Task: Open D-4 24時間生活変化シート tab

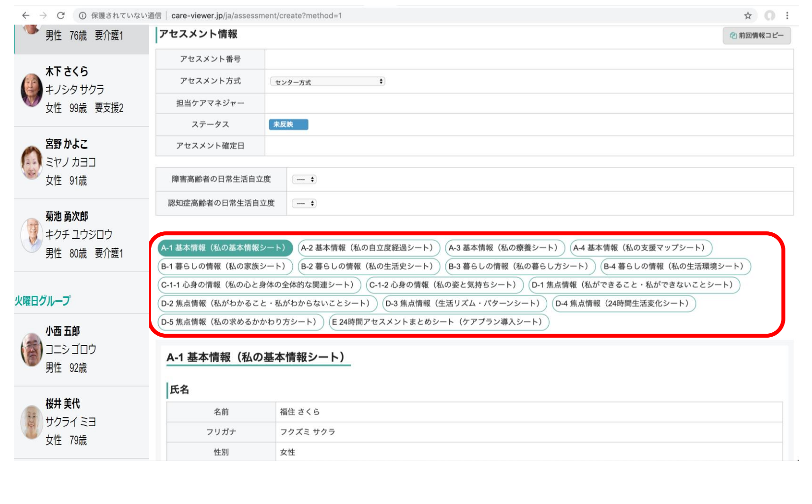Action: pyautogui.click(x=623, y=304)
